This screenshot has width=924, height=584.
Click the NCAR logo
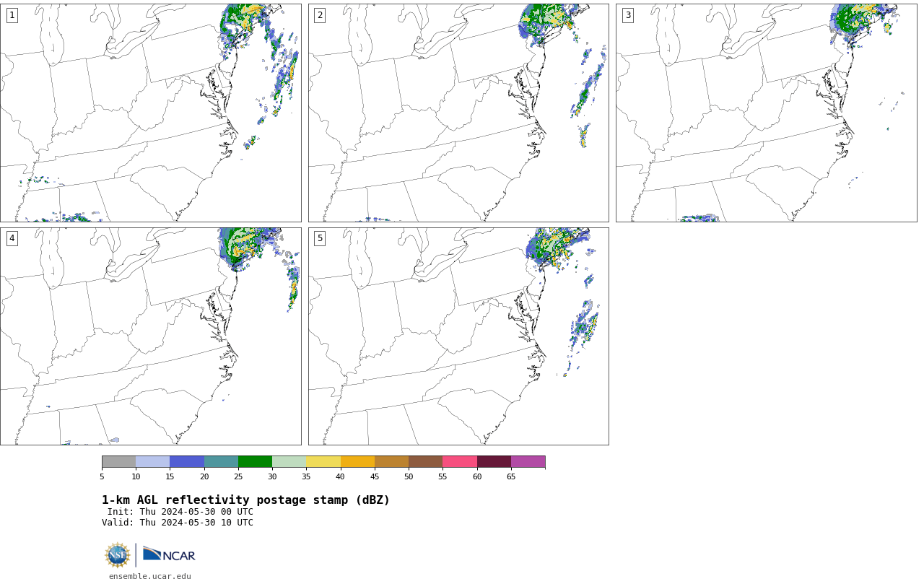(169, 554)
